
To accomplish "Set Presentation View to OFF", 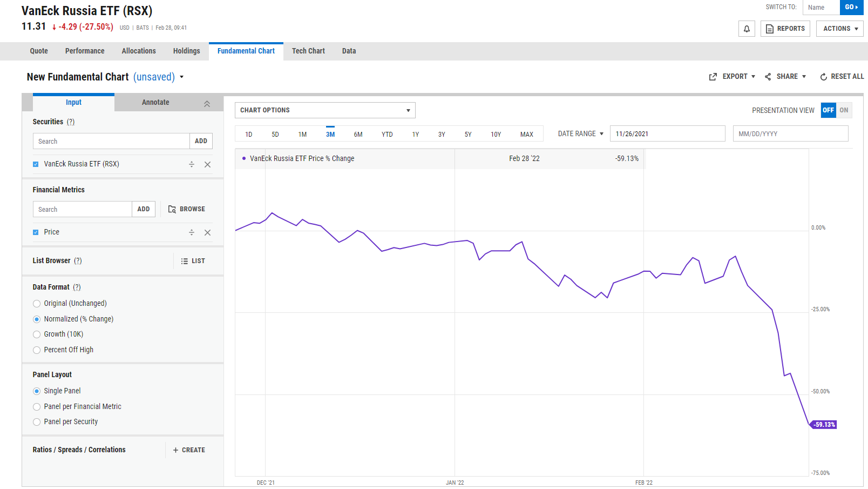I will tap(829, 110).
